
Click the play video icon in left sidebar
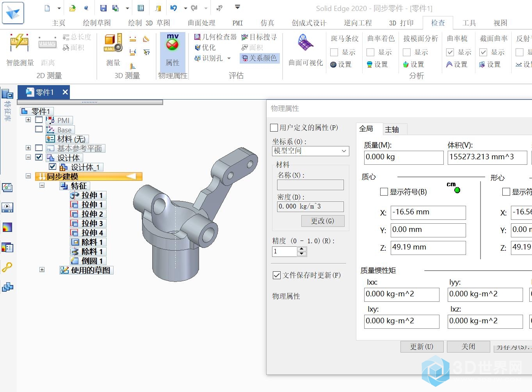(7, 207)
